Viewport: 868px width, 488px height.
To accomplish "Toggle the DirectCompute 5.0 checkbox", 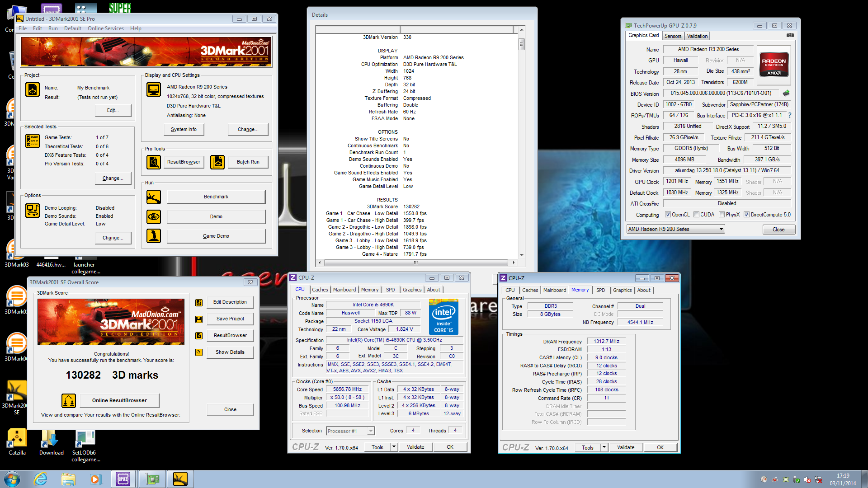I will tap(746, 215).
